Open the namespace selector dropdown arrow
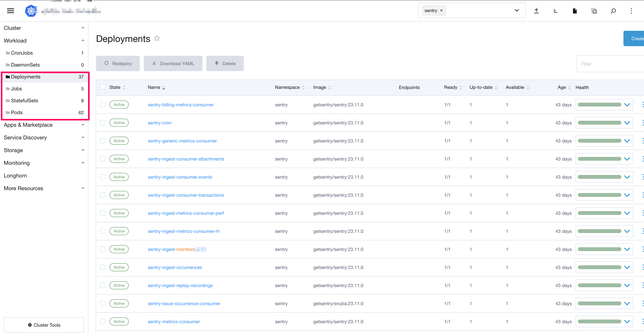Image resolution: width=644 pixels, height=333 pixels. (517, 11)
